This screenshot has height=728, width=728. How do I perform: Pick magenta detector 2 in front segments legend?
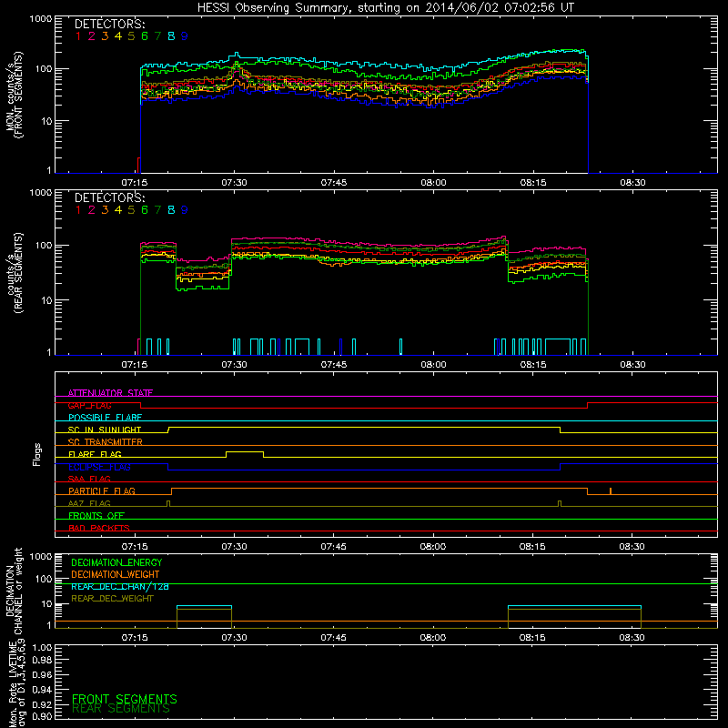point(92,36)
